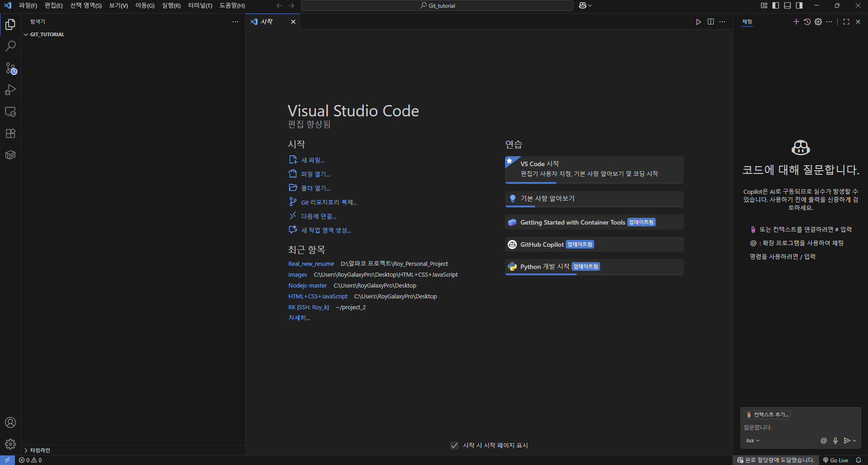Image resolution: width=868 pixels, height=465 pixels.
Task: Open Remote Explorer view in activity bar
Action: (x=10, y=111)
